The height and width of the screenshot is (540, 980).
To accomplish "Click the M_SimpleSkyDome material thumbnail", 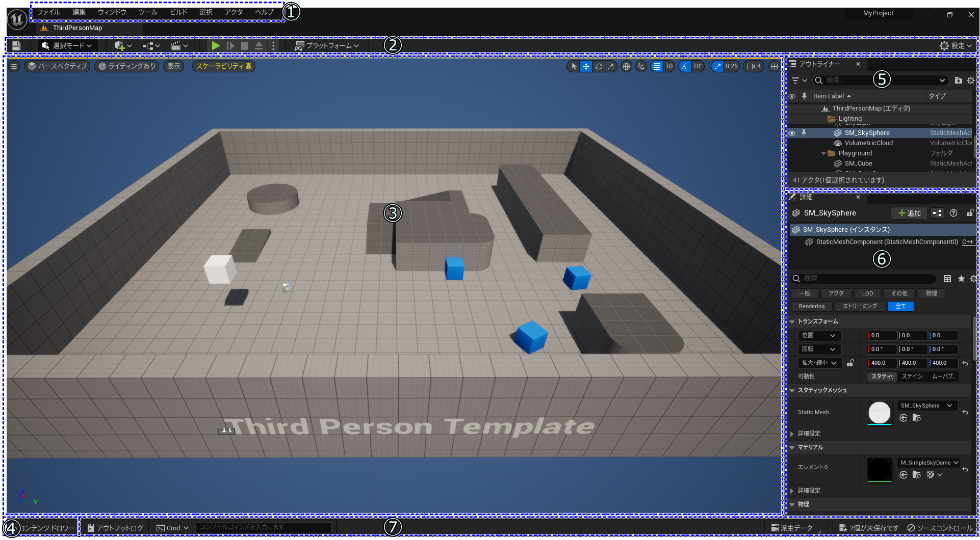I will coord(879,469).
